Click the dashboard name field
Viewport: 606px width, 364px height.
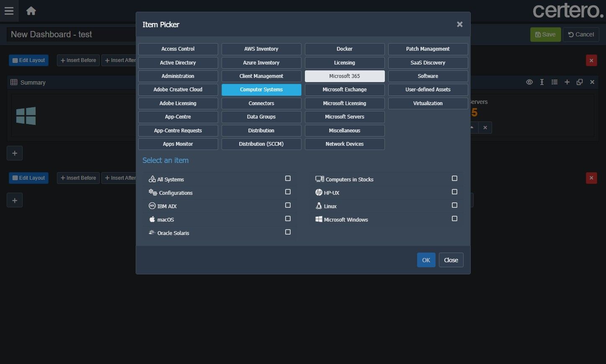coord(71,34)
